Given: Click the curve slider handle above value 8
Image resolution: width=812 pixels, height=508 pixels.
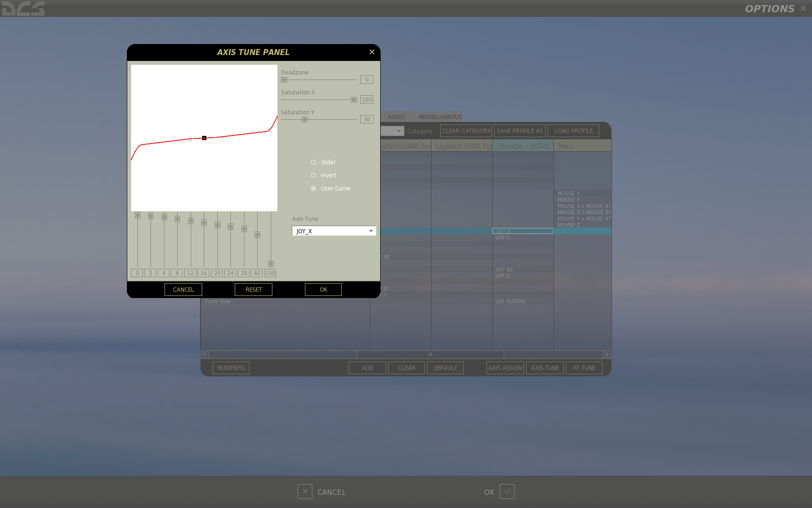Looking at the screenshot, I should coord(177,219).
